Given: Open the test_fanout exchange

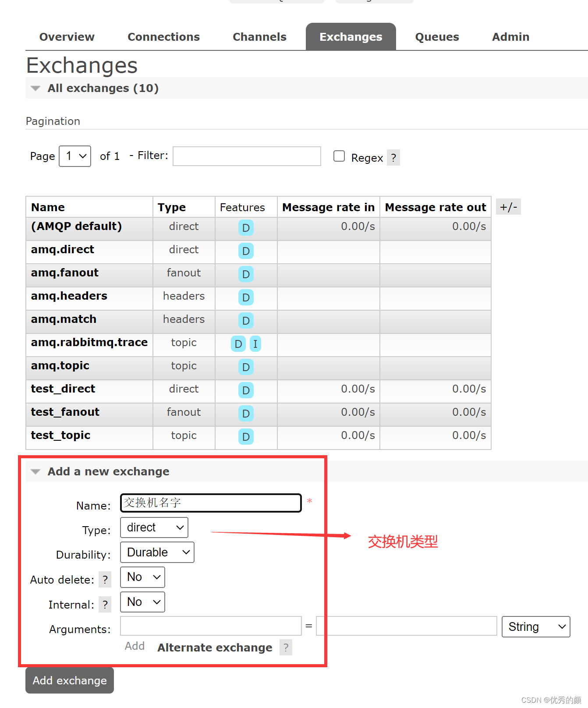Looking at the screenshot, I should click(x=65, y=412).
